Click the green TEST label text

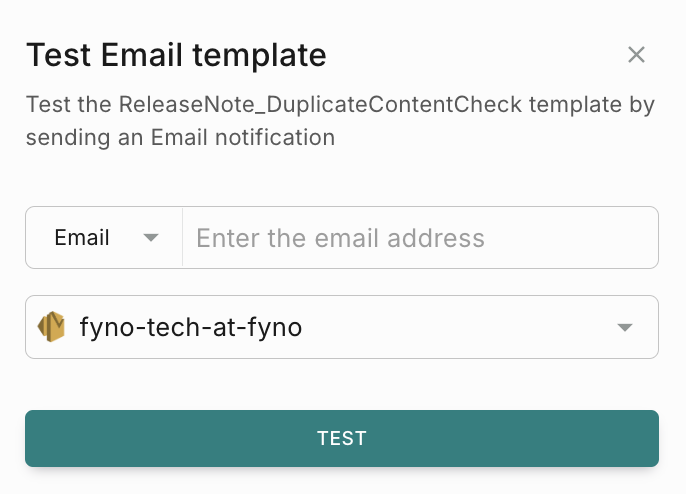(342, 438)
